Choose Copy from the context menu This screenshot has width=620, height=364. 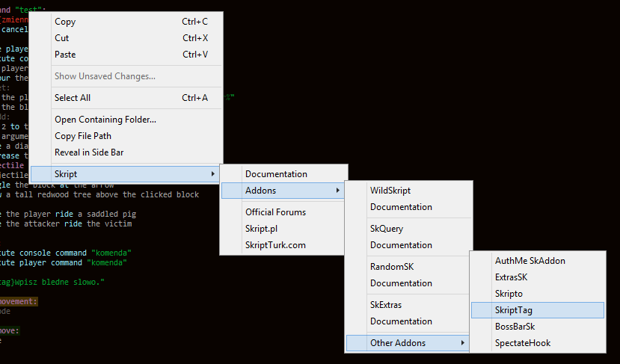(126, 22)
